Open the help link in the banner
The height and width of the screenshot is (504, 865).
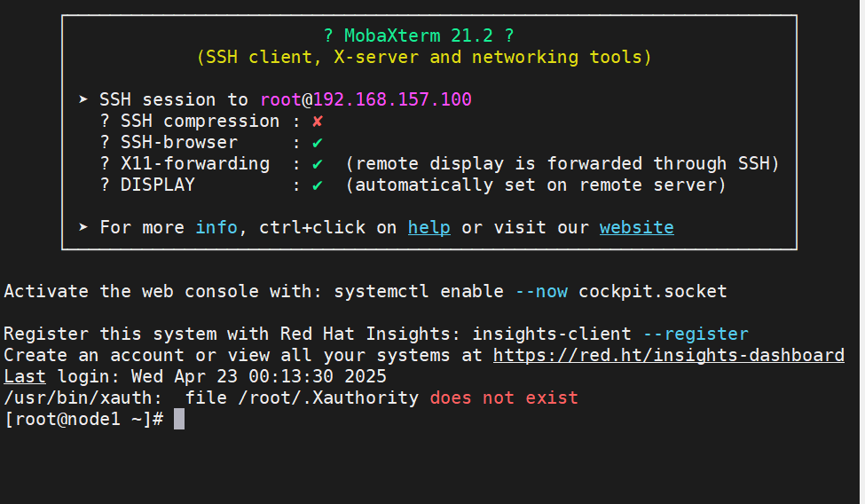429,227
